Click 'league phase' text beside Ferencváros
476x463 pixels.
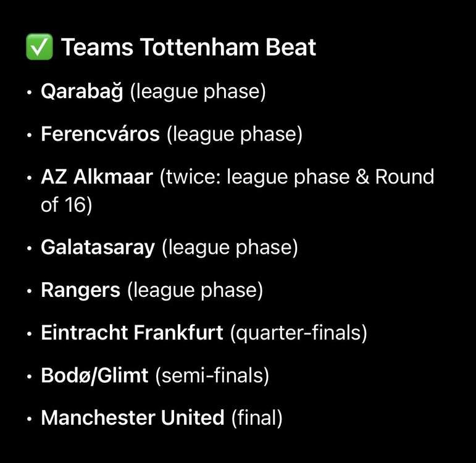tap(235, 134)
